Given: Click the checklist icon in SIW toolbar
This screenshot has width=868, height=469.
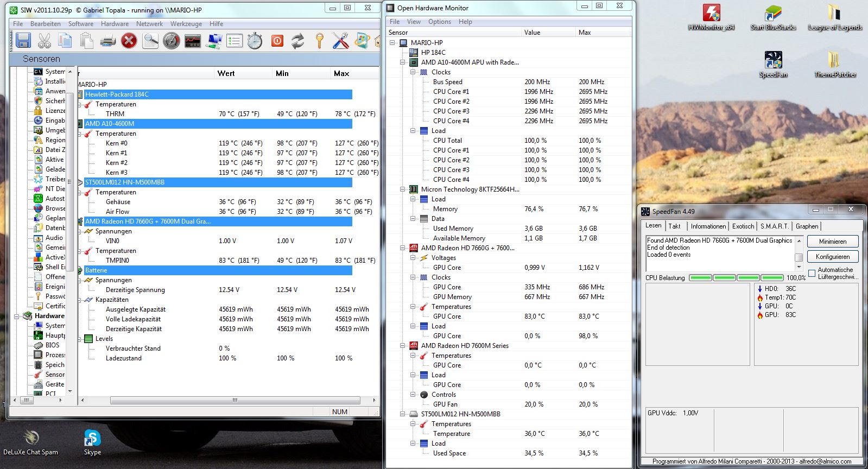Looking at the screenshot, I should tap(235, 40).
